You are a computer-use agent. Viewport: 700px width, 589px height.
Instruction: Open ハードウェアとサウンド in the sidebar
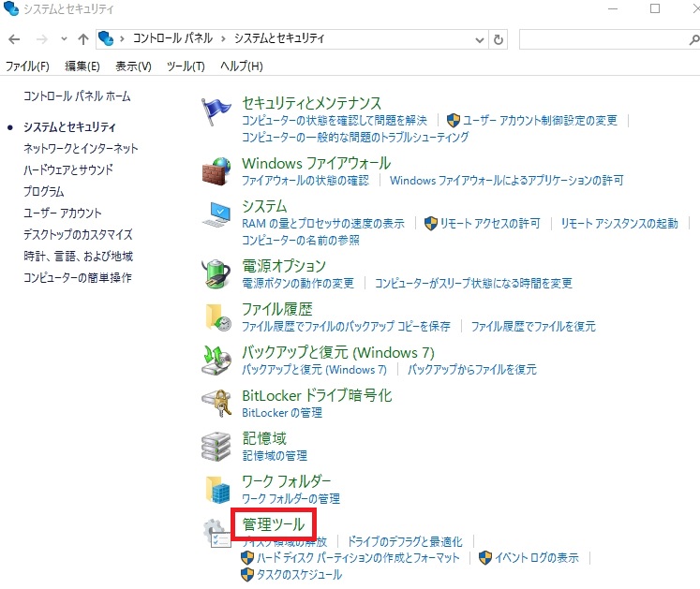(68, 169)
